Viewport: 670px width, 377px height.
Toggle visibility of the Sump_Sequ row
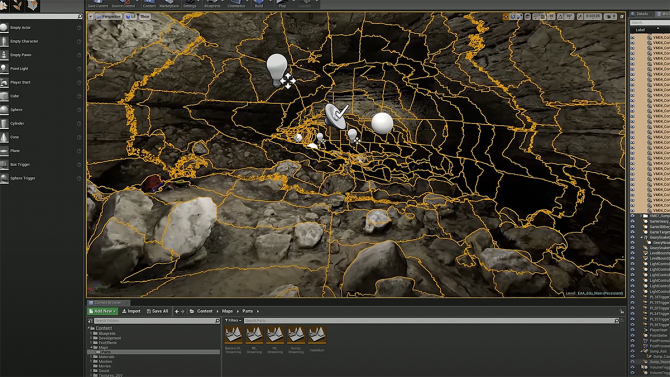click(633, 362)
